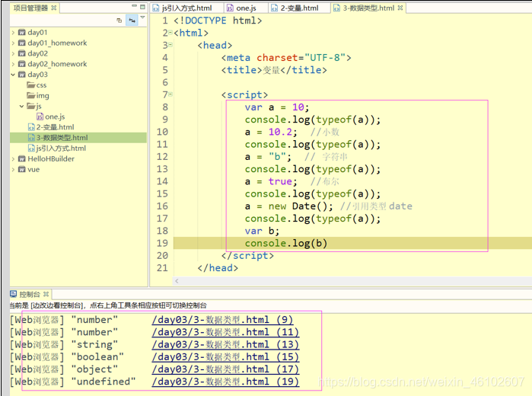Open one.js from the project tree
This screenshot has width=532, height=396.
click(x=55, y=117)
